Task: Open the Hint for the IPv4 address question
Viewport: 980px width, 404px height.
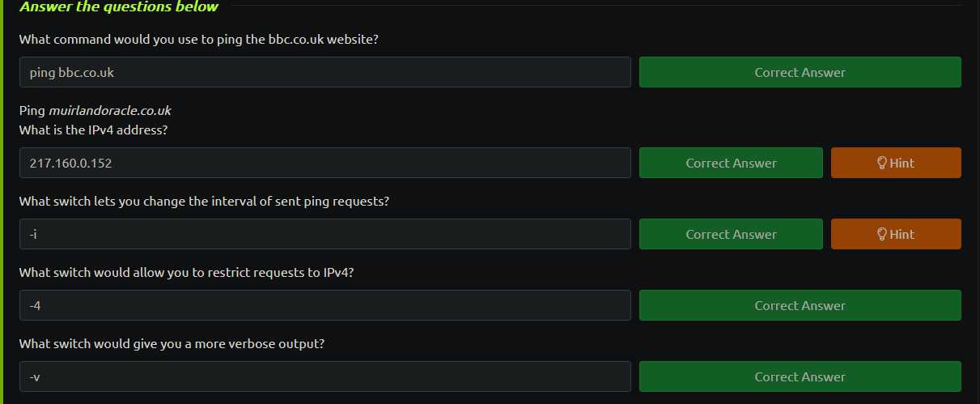Action: tap(896, 163)
